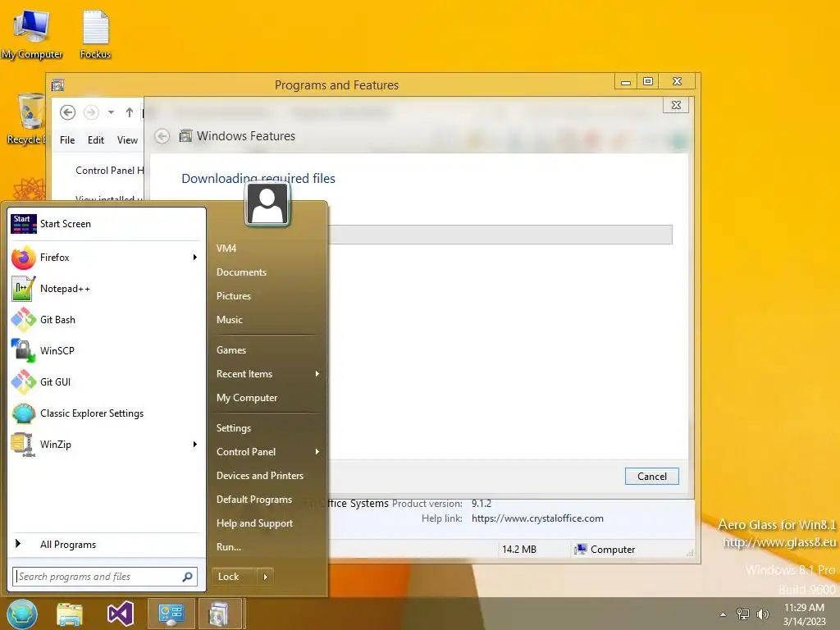Viewport: 840px width, 630px height.
Task: Open Start Screen from the start menu
Action: [x=106, y=224]
